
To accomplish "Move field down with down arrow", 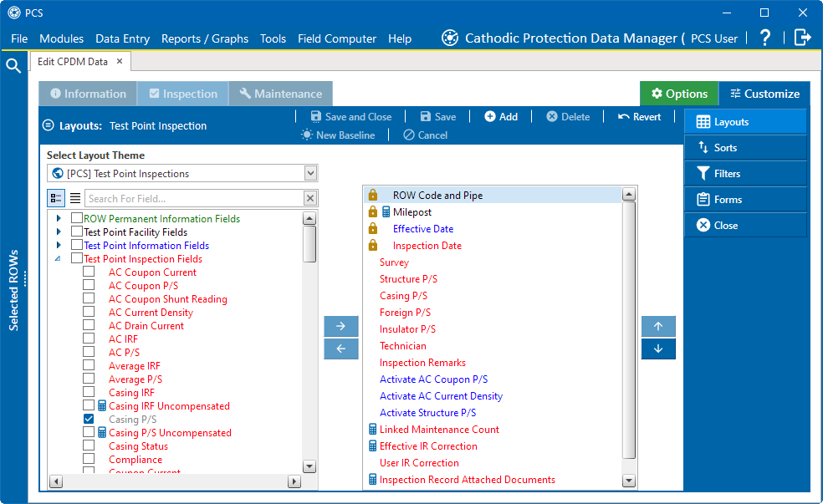I will pos(658,349).
